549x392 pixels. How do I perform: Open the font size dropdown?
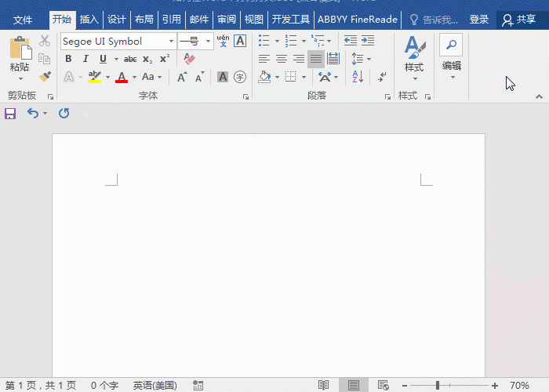point(208,41)
